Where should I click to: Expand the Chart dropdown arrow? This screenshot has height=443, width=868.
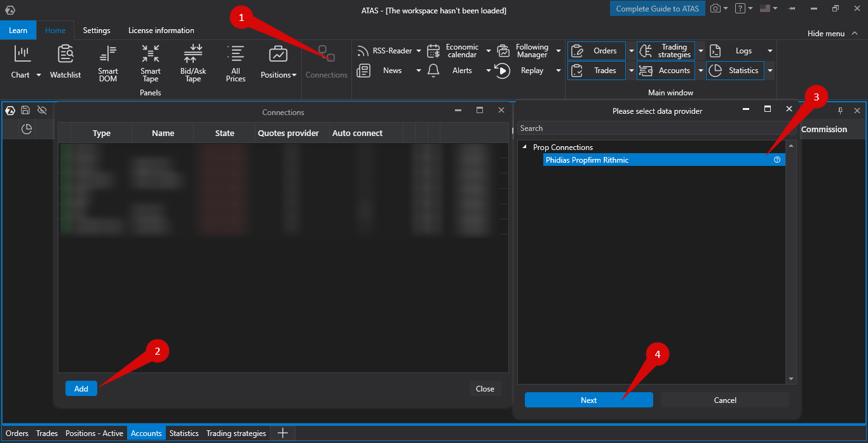click(39, 75)
